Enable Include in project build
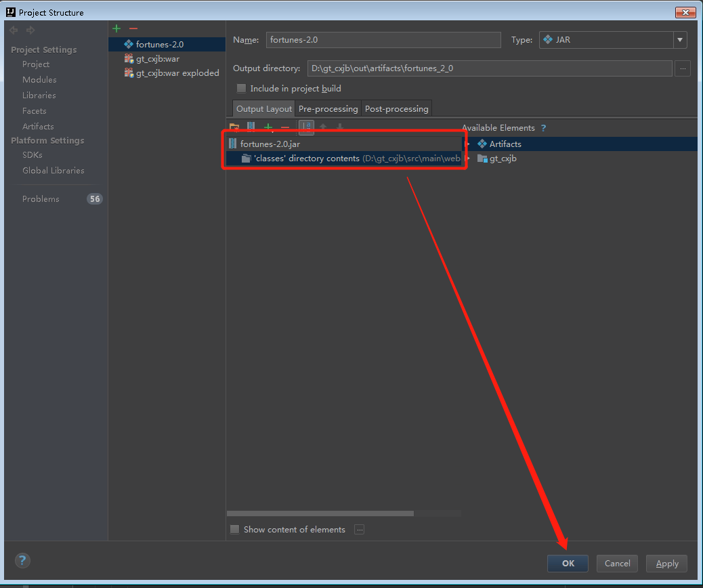This screenshot has width=703, height=588. tap(241, 88)
